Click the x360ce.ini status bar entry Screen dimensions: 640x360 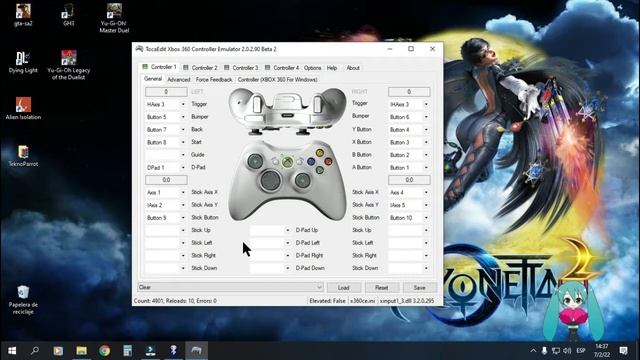tap(362, 301)
